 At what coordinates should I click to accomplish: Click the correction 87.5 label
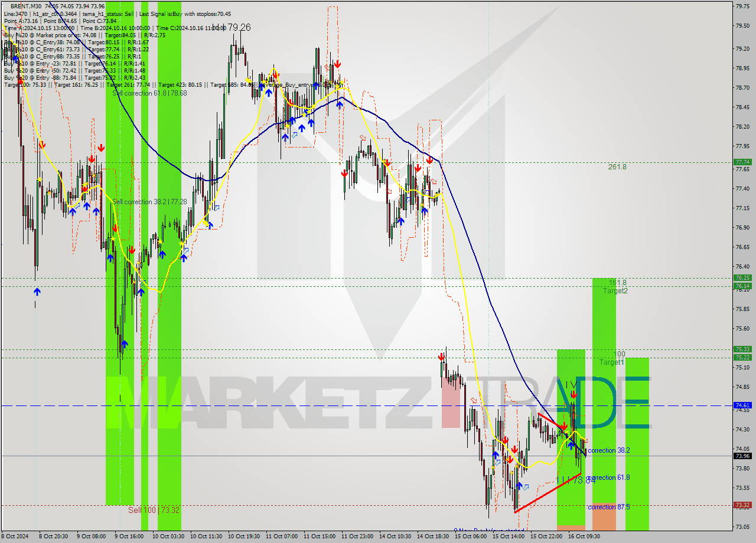pos(609,507)
